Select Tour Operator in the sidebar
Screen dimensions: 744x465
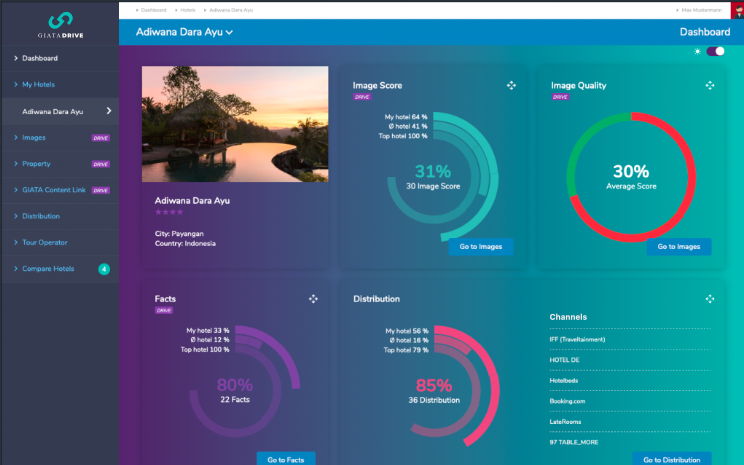click(44, 242)
